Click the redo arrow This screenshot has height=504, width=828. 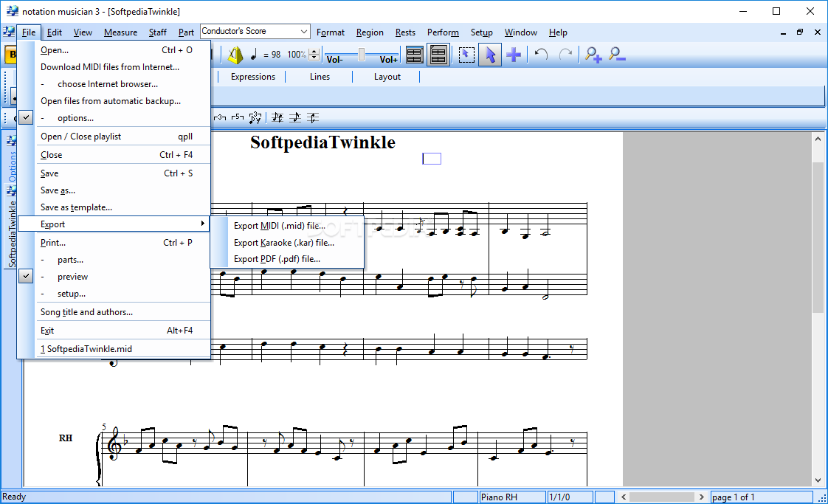coord(565,55)
